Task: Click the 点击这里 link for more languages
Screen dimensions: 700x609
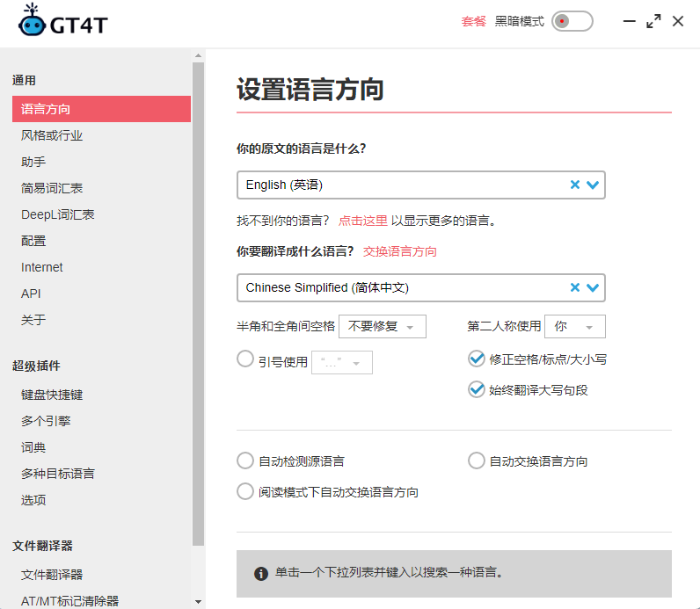Action: coord(362,221)
